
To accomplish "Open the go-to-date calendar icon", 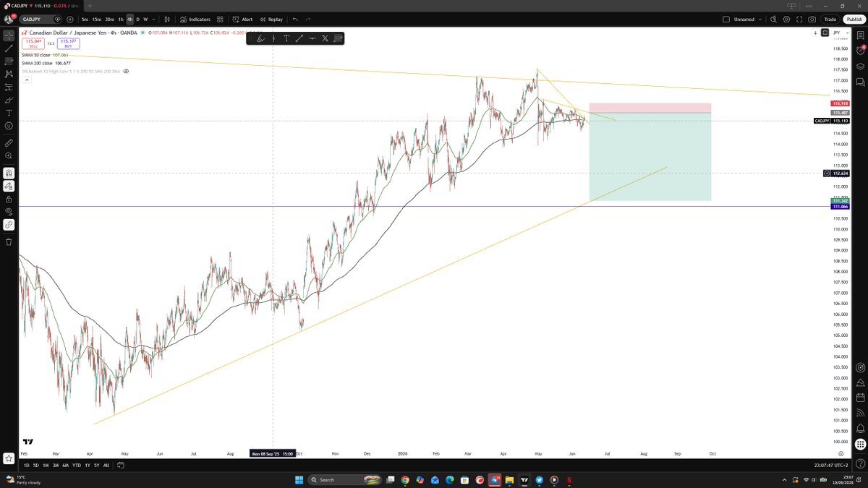I will (121, 466).
